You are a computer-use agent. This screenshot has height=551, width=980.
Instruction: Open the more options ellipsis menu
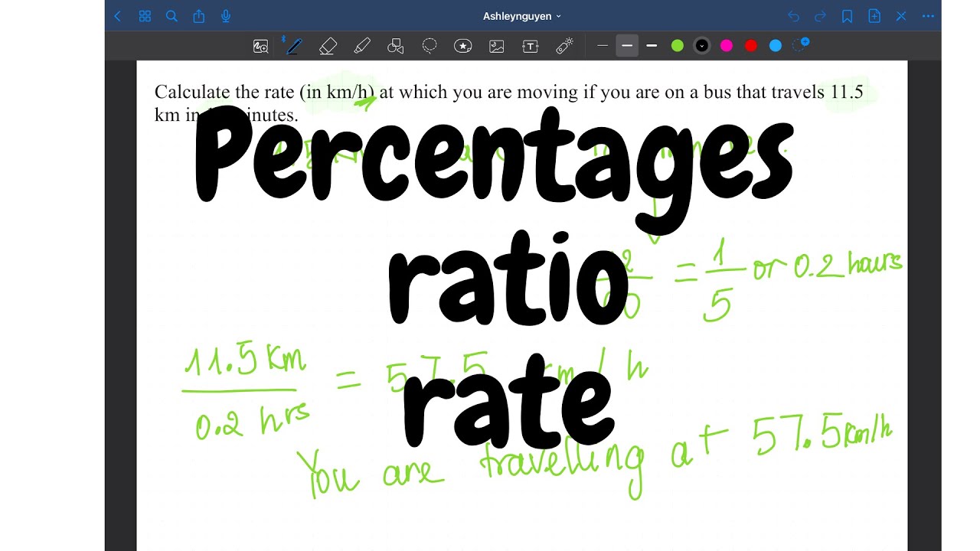pos(928,16)
